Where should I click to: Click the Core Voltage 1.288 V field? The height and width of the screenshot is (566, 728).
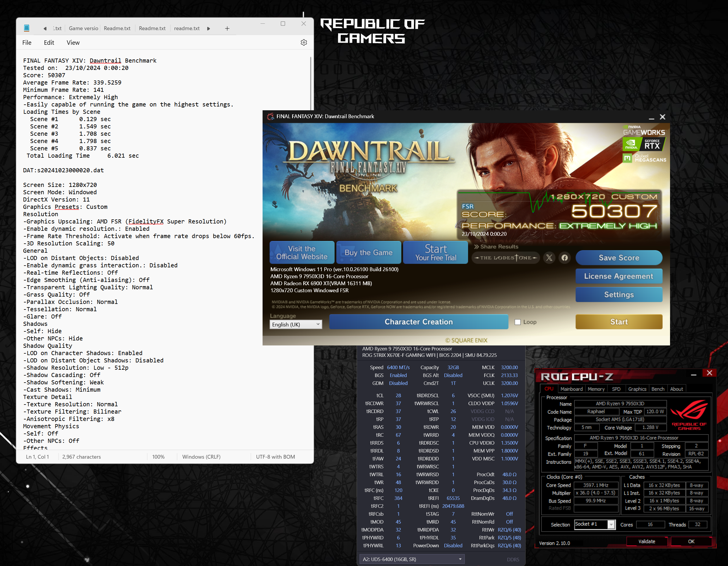coord(650,427)
